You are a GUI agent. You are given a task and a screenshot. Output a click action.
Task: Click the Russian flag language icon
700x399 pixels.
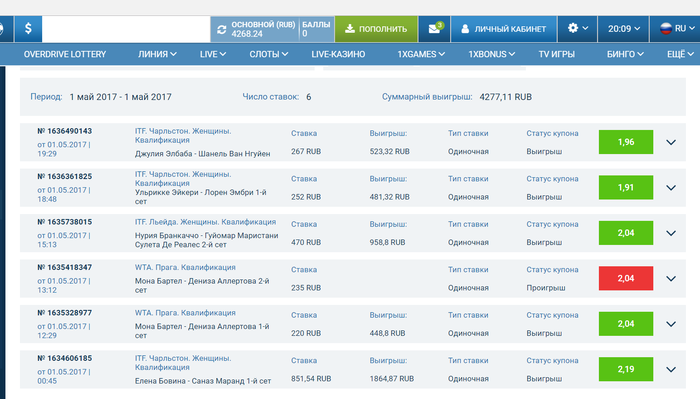pyautogui.click(x=666, y=29)
